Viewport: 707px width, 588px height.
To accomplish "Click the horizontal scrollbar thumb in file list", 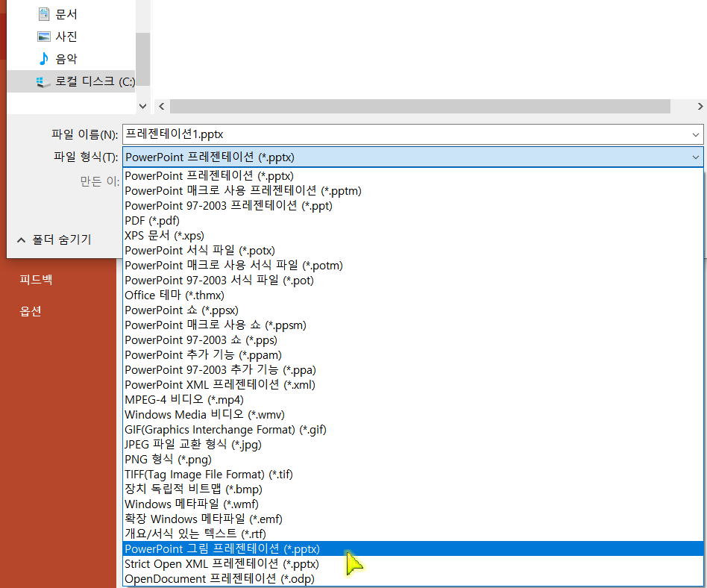I will click(420, 107).
